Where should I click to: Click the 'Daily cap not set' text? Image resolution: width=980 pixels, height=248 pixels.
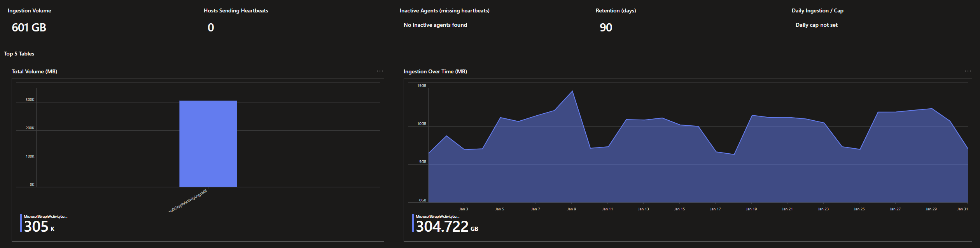pos(816,25)
